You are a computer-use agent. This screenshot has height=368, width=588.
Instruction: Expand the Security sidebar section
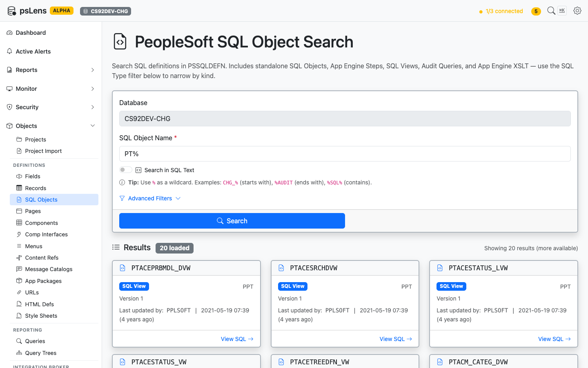pos(51,107)
